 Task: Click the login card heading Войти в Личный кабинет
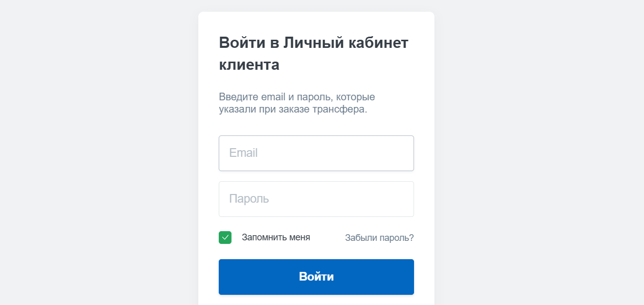click(x=313, y=53)
